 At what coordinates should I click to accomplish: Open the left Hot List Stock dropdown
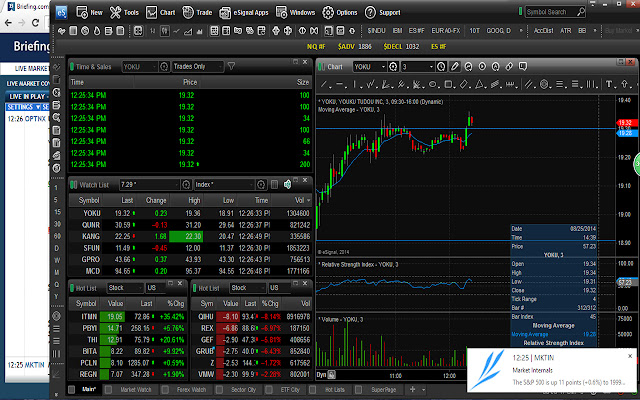pyautogui.click(x=125, y=288)
